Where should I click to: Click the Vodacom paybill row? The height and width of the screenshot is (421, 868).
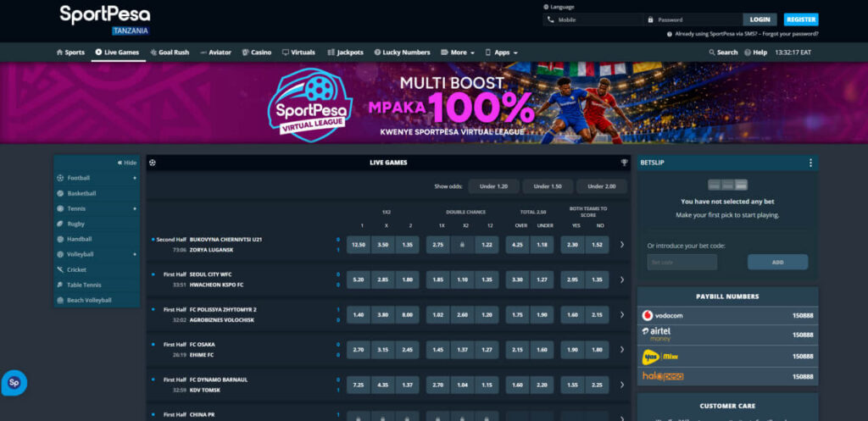coord(727,315)
